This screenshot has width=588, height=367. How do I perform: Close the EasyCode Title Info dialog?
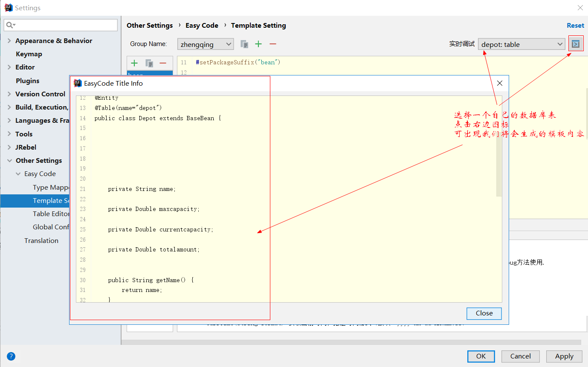pos(500,83)
